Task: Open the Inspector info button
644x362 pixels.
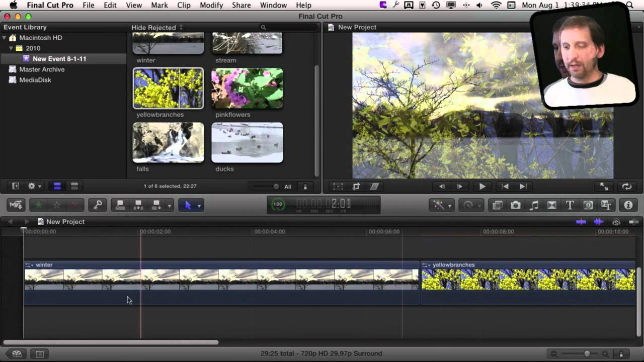Action: point(628,205)
